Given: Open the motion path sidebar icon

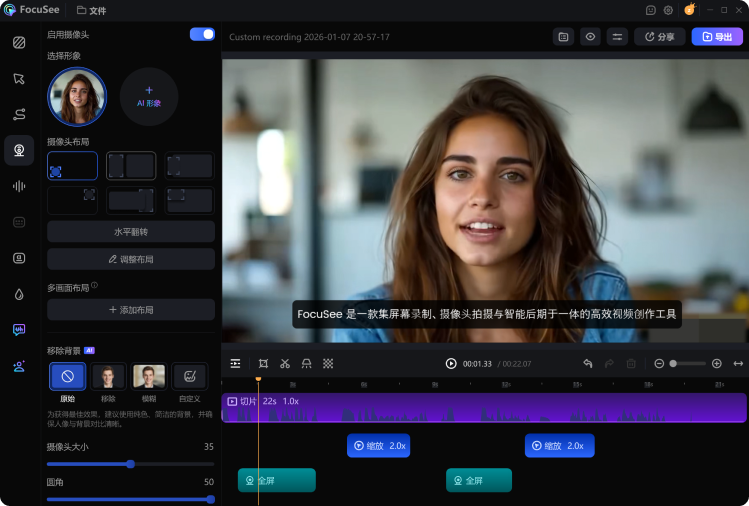Looking at the screenshot, I should 19,114.
